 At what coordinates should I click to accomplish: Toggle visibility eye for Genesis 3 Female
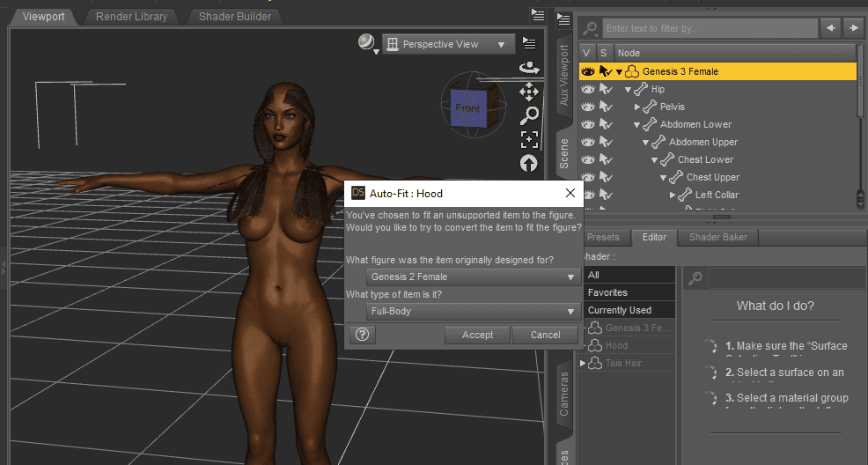[588, 71]
